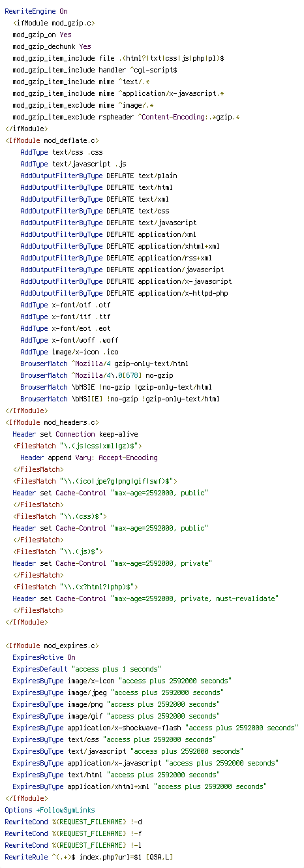Select the AddType text/css .css line
Screen dimensions: 304x868
point(61,152)
